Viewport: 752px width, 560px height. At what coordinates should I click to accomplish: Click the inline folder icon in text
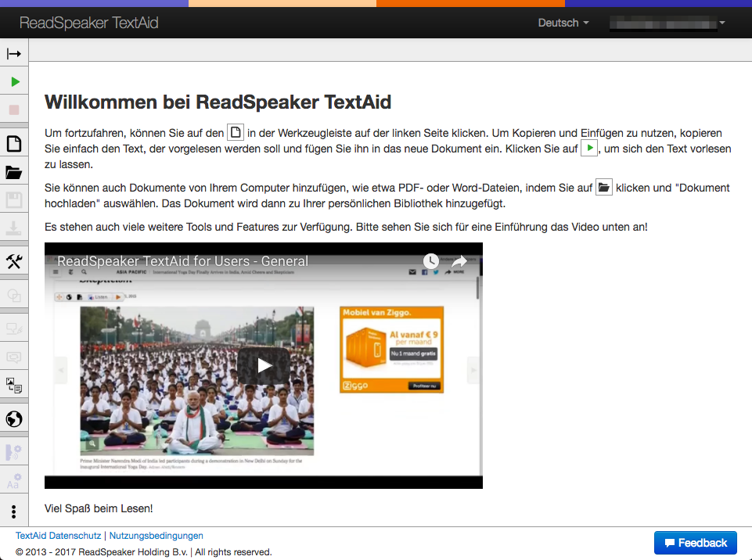pyautogui.click(x=604, y=187)
